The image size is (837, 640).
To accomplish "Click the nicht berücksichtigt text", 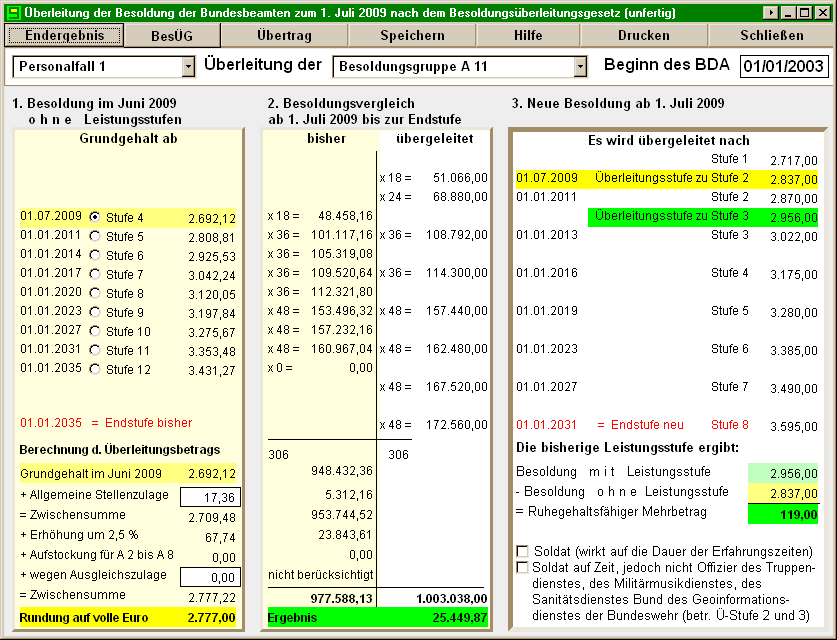I will pos(320,575).
